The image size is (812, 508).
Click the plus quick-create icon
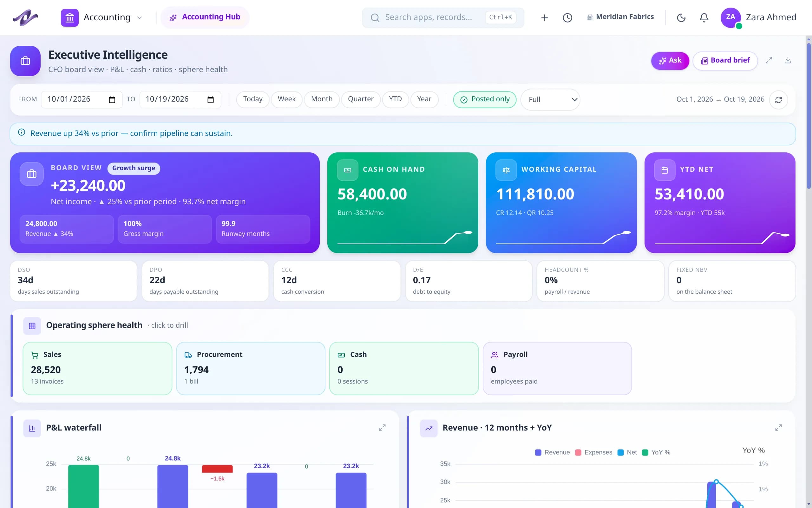pyautogui.click(x=545, y=17)
